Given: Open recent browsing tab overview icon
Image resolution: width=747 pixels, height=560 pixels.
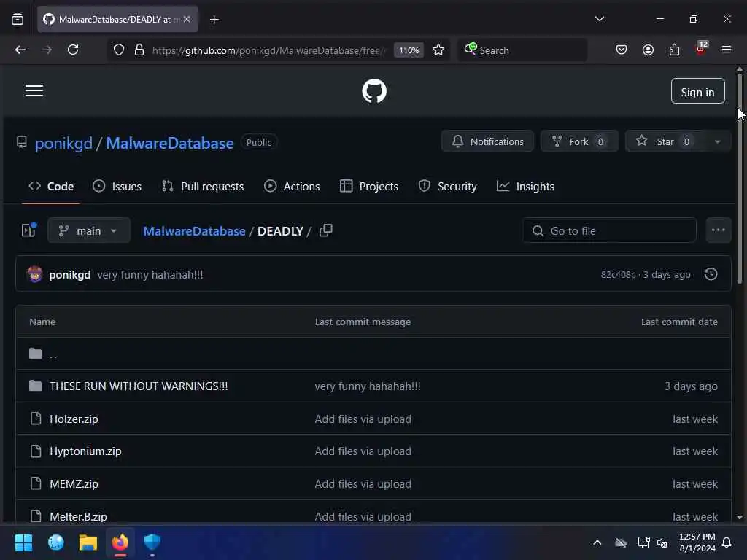Looking at the screenshot, I should 18,20.
